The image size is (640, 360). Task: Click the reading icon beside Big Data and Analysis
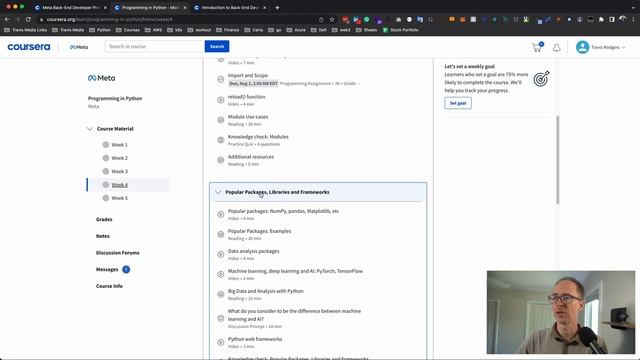(220, 294)
